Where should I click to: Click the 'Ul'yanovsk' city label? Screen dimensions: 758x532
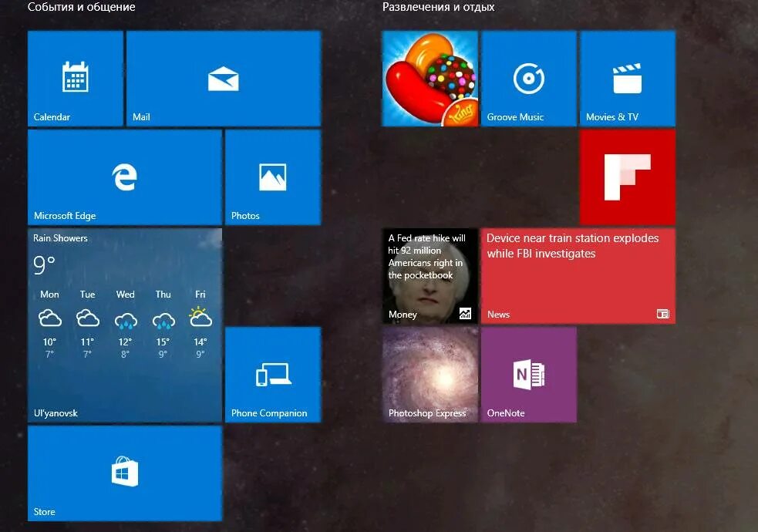pyautogui.click(x=56, y=413)
